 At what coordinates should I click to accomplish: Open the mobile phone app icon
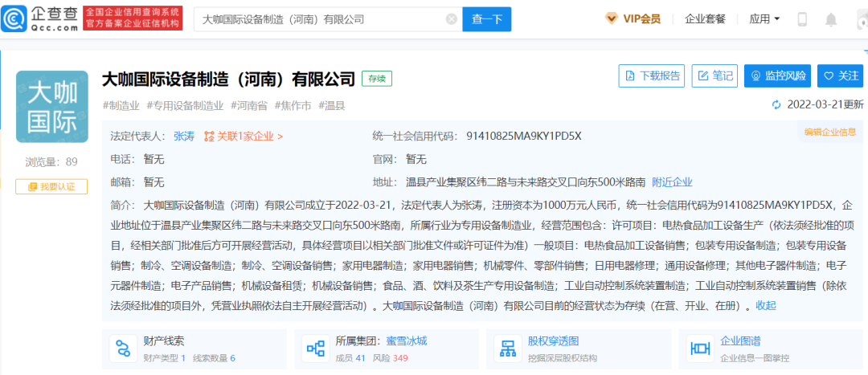[802, 19]
